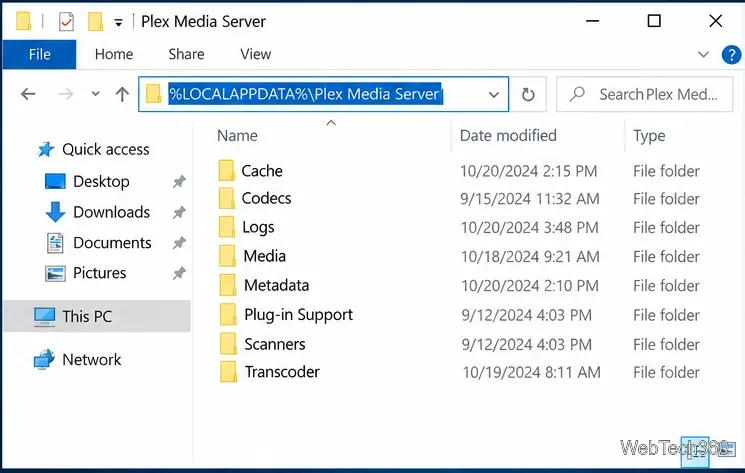Select the Scanners folder name
This screenshot has height=473, width=745.
(275, 344)
